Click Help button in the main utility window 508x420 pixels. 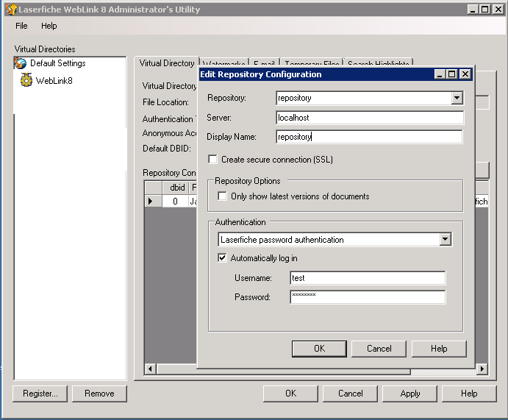(469, 394)
